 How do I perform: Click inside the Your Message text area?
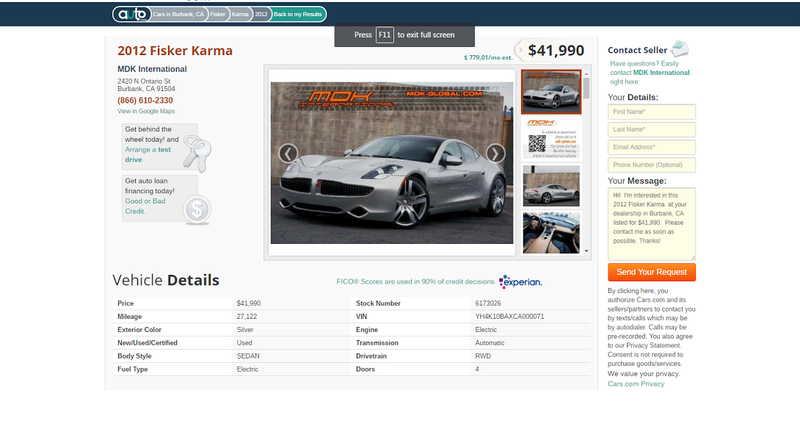[652, 224]
